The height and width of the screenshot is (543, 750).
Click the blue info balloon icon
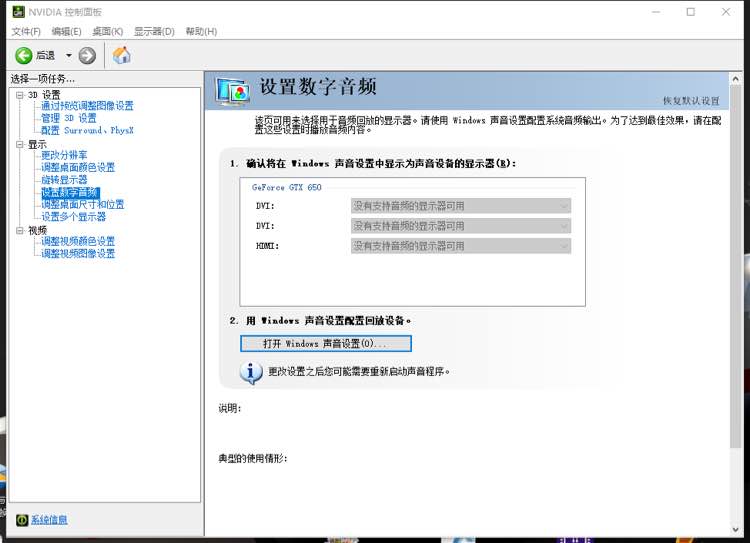click(x=251, y=373)
